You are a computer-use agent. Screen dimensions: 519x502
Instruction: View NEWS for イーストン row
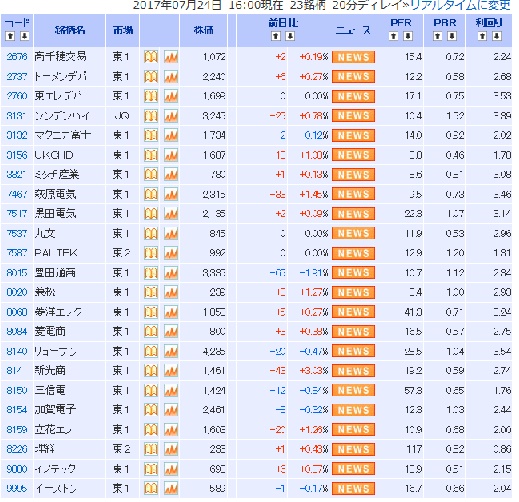(x=353, y=489)
